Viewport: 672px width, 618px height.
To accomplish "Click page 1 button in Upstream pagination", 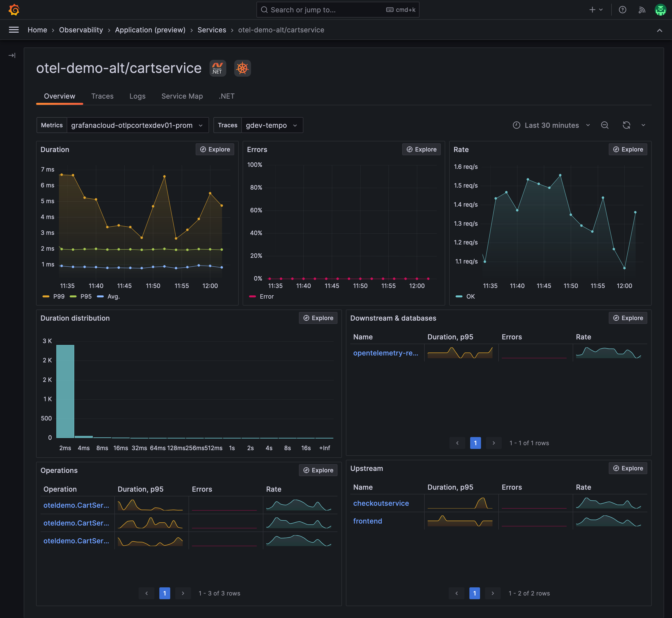I will tap(475, 593).
